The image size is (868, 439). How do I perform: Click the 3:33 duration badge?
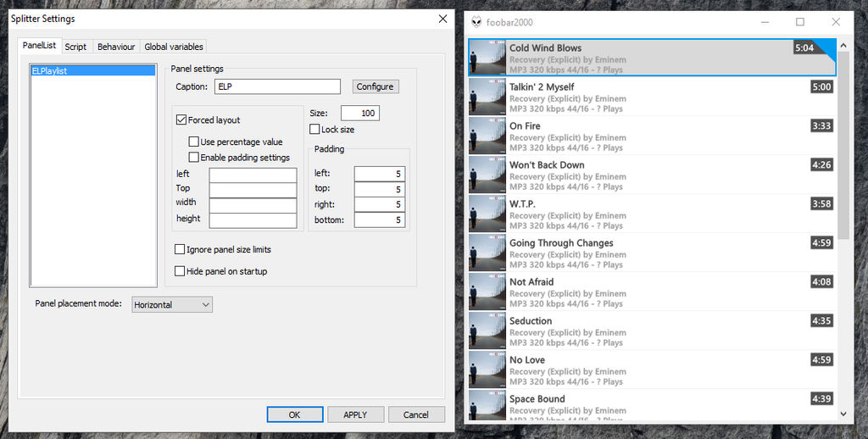821,125
